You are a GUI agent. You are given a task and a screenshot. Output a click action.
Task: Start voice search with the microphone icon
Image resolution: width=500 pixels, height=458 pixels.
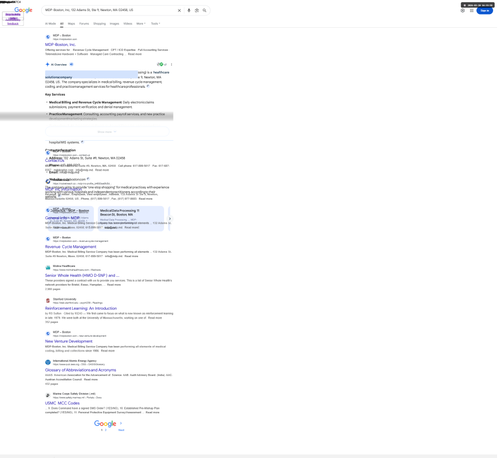point(189,10)
